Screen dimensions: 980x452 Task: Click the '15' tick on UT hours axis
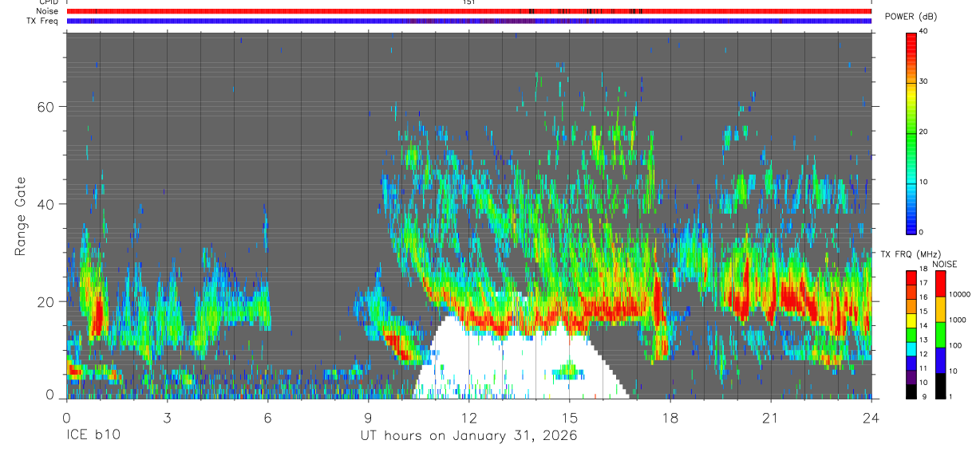point(570,417)
